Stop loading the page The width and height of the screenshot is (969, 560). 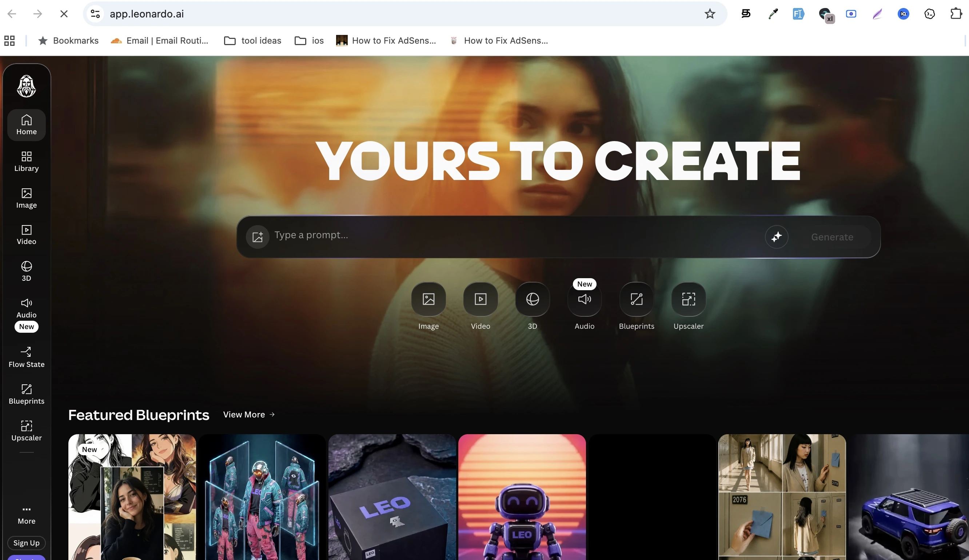click(x=64, y=14)
